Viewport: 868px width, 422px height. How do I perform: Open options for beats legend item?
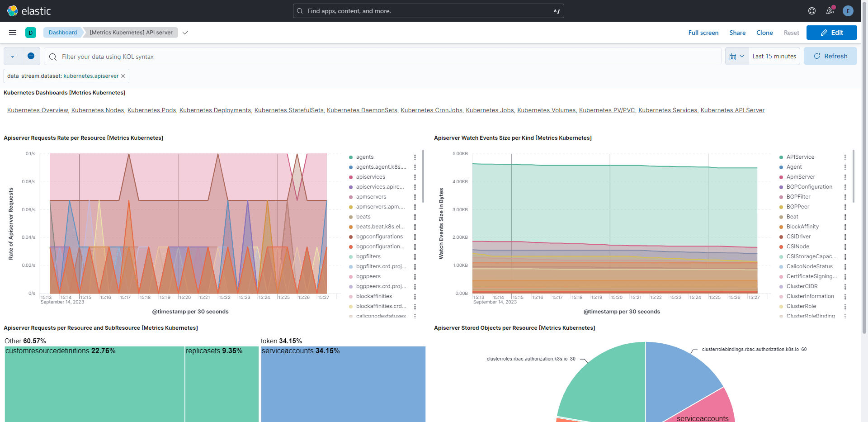pos(415,217)
